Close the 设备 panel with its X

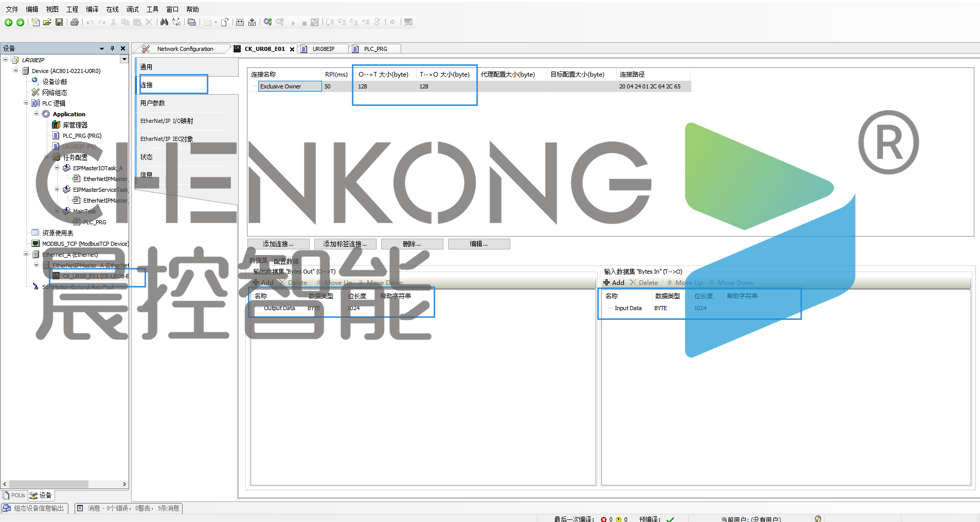123,48
